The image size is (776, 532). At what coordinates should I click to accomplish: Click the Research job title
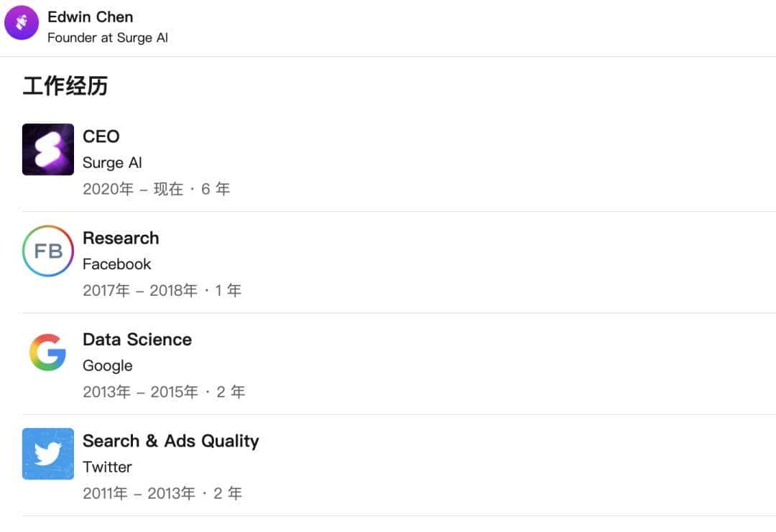tap(121, 238)
